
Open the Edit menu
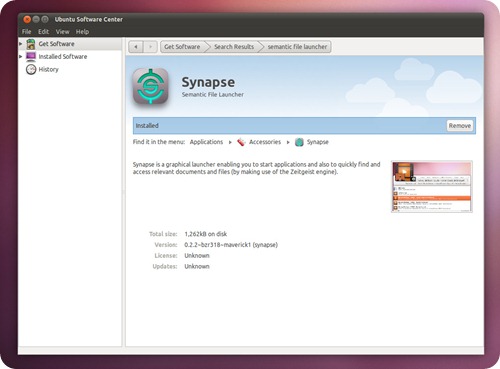(x=43, y=32)
